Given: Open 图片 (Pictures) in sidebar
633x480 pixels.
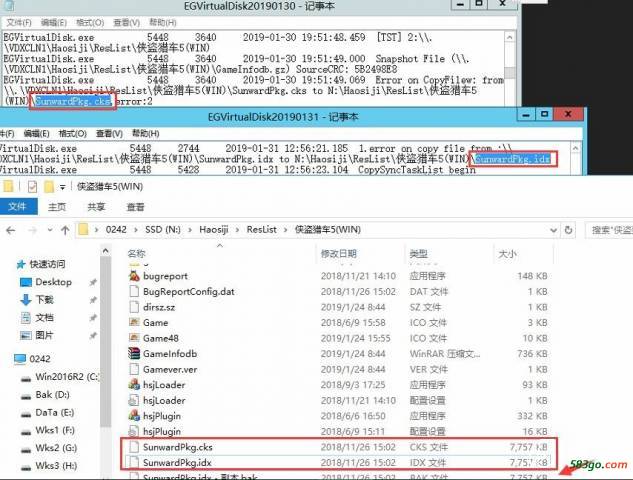Looking at the screenshot, I should coord(44,335).
